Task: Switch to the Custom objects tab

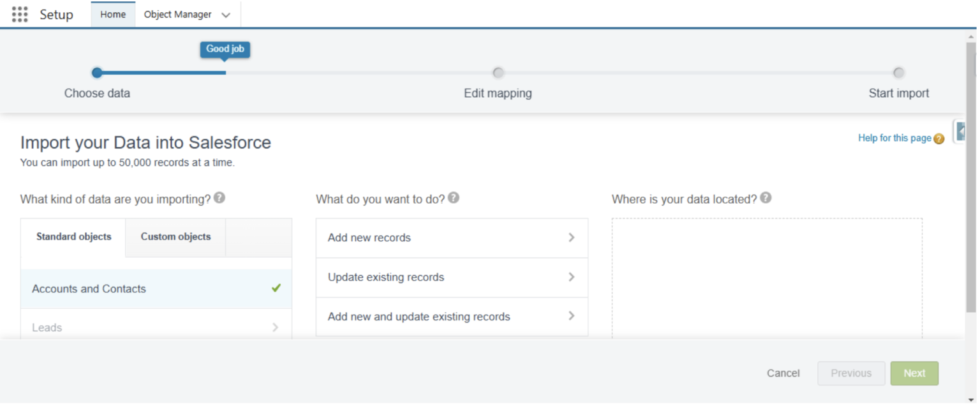Action: coord(175,237)
